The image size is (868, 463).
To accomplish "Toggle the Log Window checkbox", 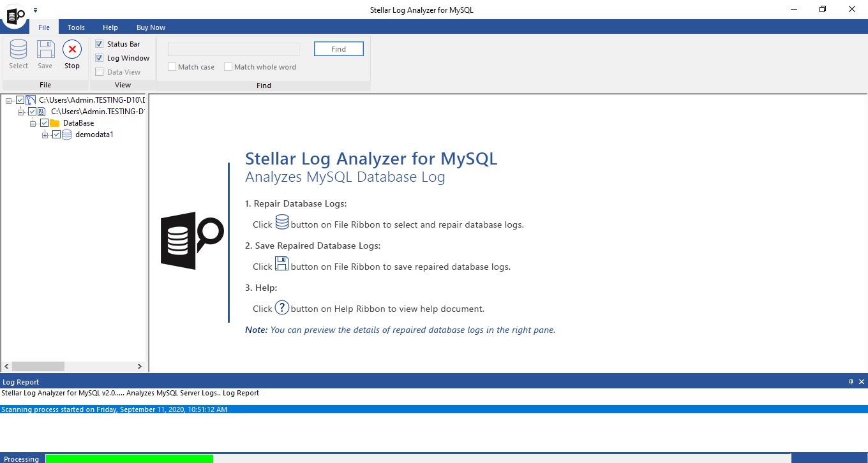I will (100, 58).
